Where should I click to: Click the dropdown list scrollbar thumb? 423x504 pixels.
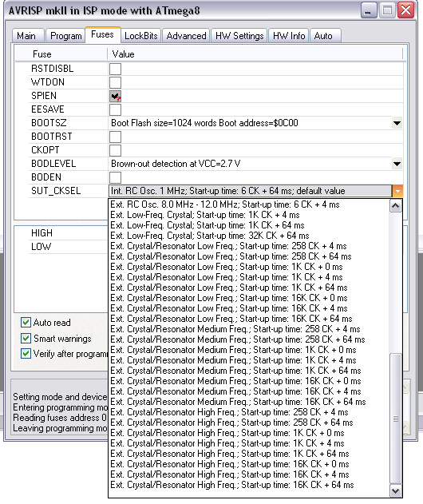coord(395,419)
